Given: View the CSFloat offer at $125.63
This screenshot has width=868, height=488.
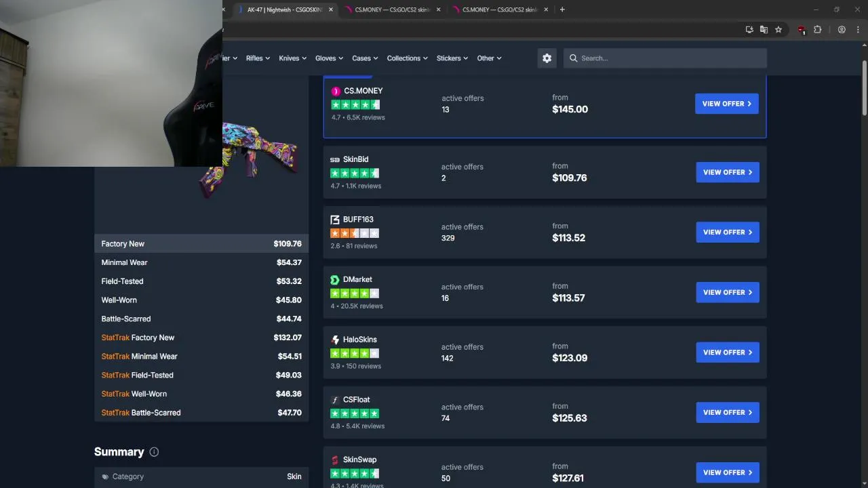Looking at the screenshot, I should point(728,412).
